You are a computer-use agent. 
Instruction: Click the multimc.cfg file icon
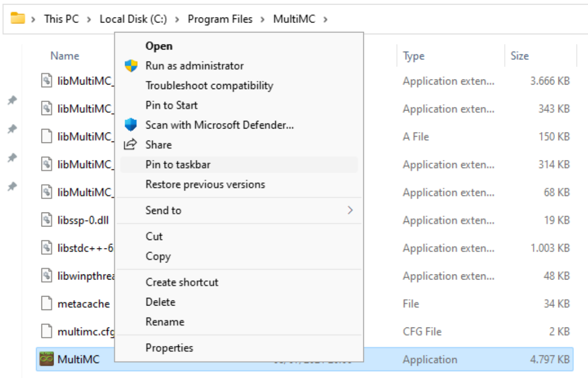tap(47, 331)
